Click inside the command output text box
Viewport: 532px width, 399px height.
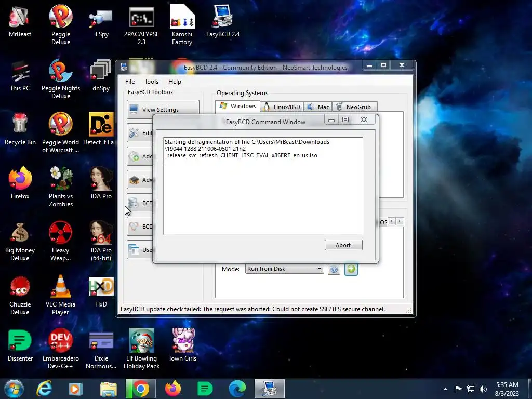pos(263,186)
